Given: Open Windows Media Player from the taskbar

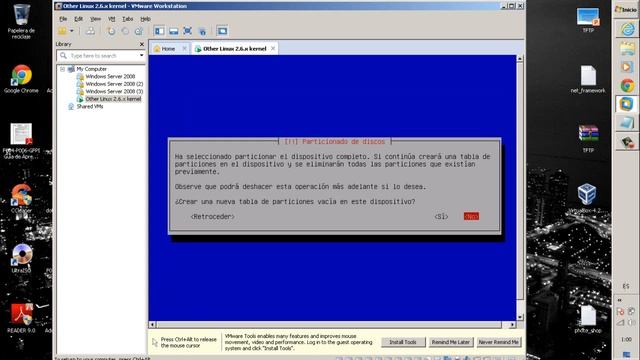Looking at the screenshot, I should coord(627,67).
